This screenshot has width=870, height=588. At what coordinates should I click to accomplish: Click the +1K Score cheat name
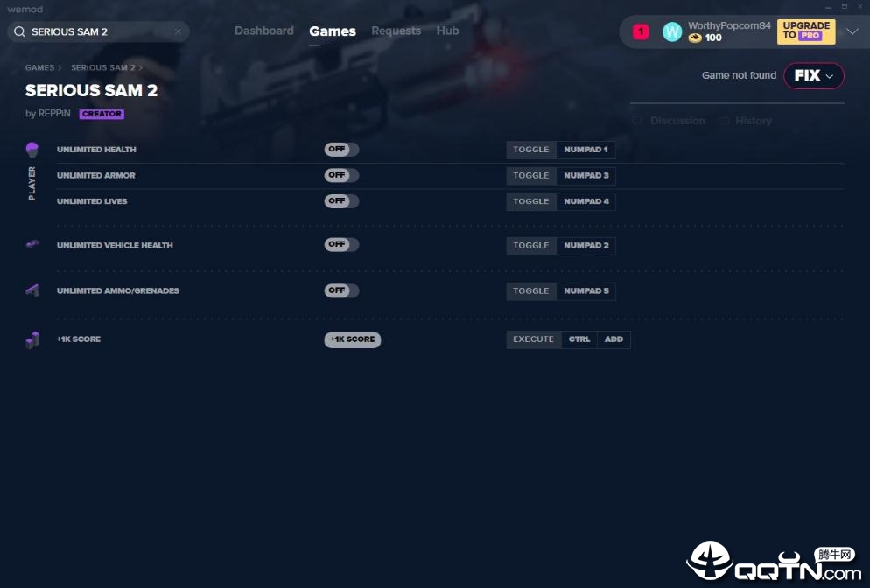click(x=79, y=339)
